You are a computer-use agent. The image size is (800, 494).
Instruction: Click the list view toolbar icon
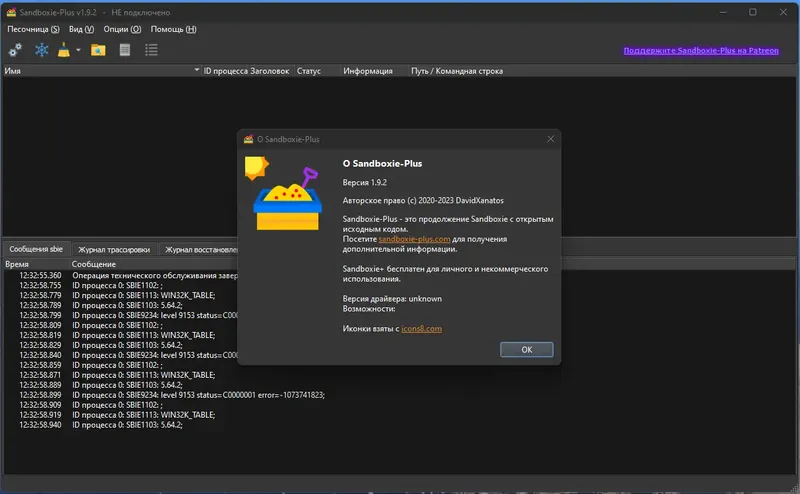point(151,50)
